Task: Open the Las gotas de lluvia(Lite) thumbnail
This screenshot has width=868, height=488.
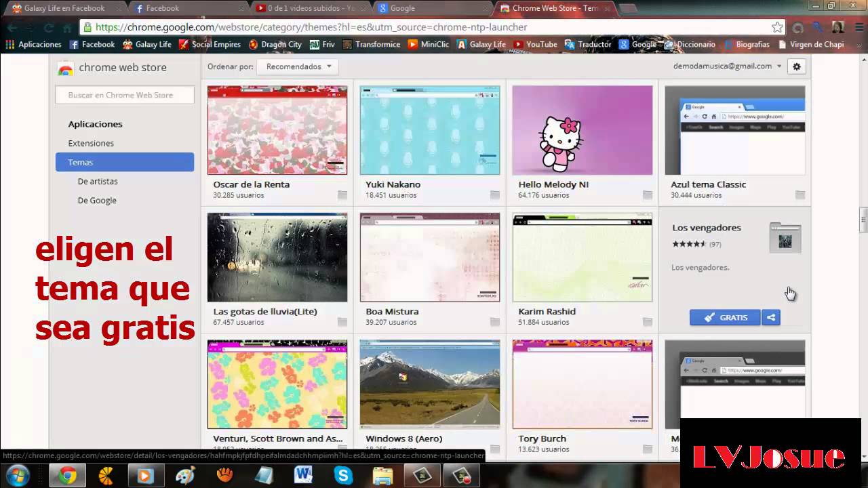Action: 277,258
